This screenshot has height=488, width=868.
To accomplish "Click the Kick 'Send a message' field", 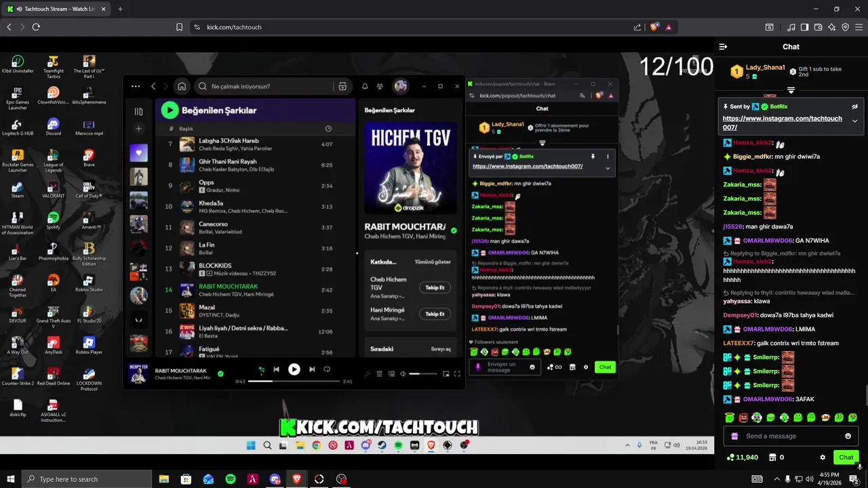I will click(791, 436).
